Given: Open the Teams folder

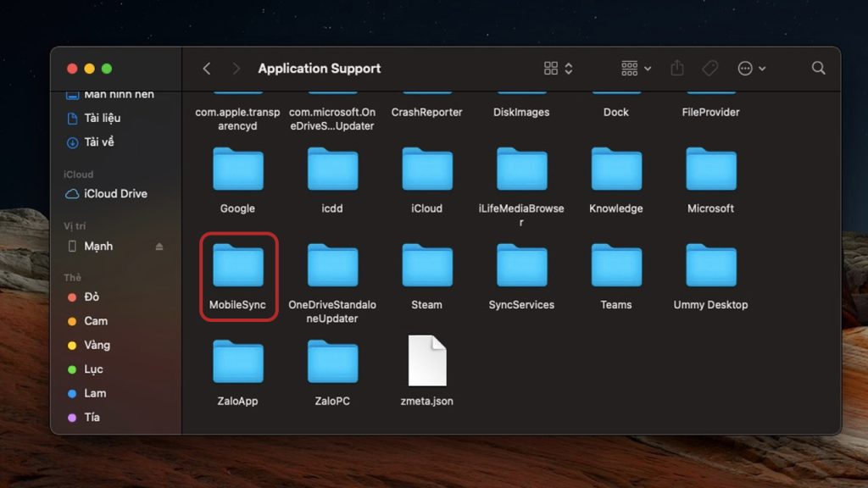Looking at the screenshot, I should 616,265.
